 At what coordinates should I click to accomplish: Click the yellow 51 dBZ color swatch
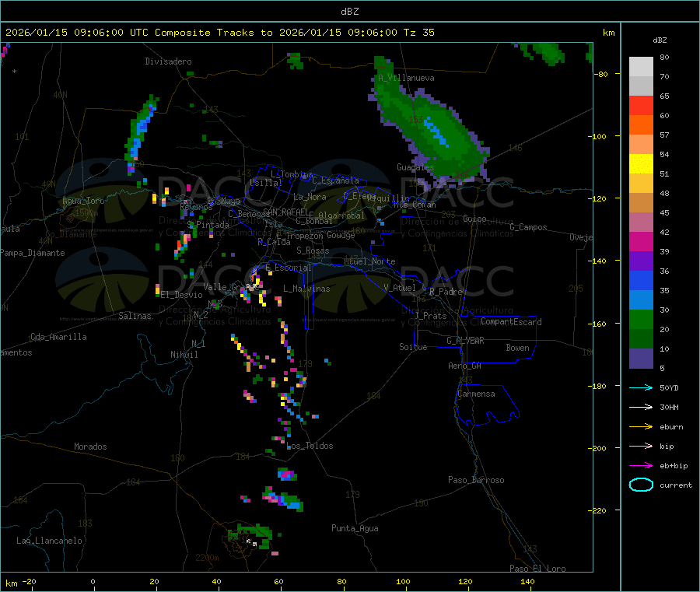641,164
